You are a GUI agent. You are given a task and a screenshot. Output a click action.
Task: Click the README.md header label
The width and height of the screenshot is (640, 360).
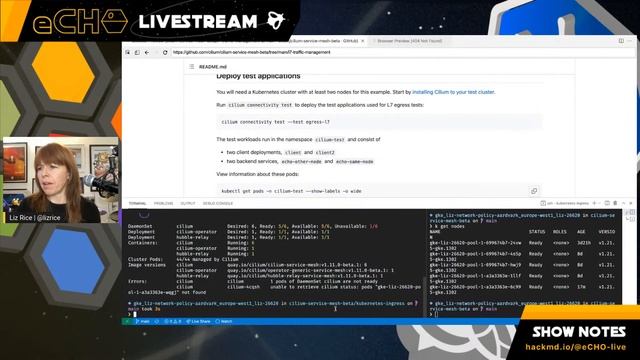pyautogui.click(x=213, y=67)
